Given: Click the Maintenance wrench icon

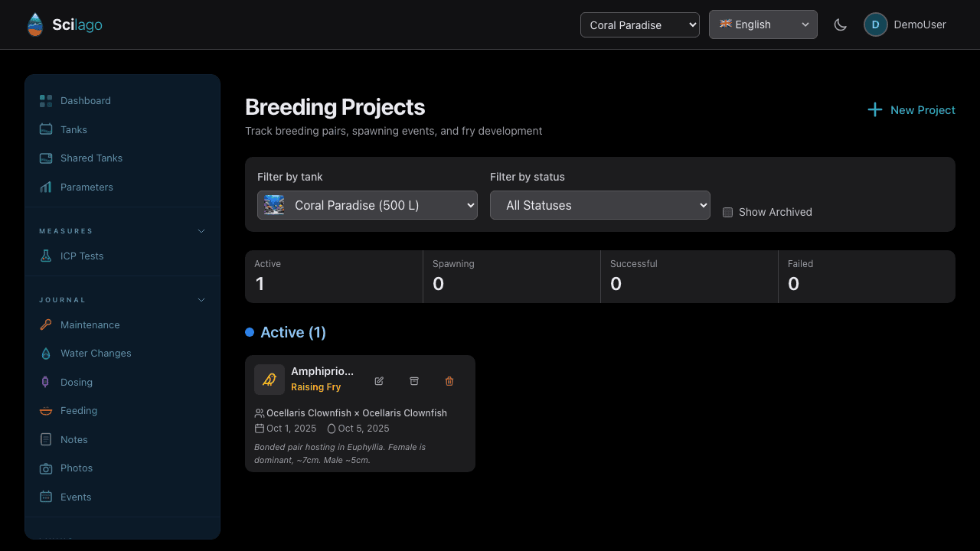Looking at the screenshot, I should [46, 325].
